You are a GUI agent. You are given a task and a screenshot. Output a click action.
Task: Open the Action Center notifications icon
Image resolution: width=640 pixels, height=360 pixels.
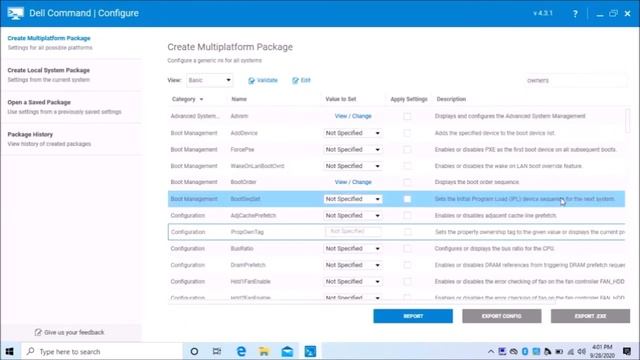click(x=627, y=351)
